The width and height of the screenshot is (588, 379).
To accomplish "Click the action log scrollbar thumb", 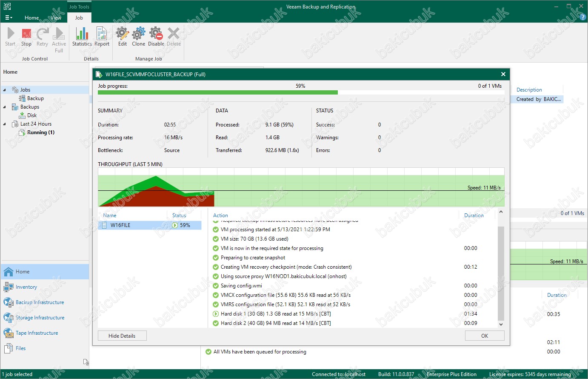I will 501,273.
